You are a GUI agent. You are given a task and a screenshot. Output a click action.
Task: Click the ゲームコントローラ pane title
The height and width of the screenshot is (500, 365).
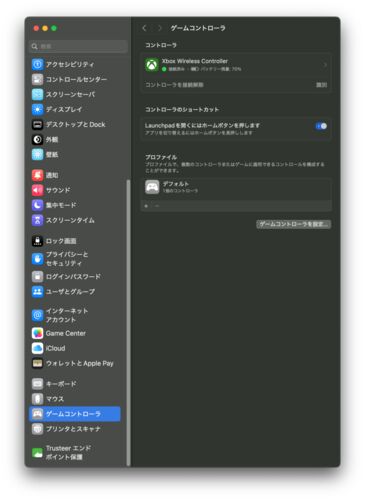[198, 28]
